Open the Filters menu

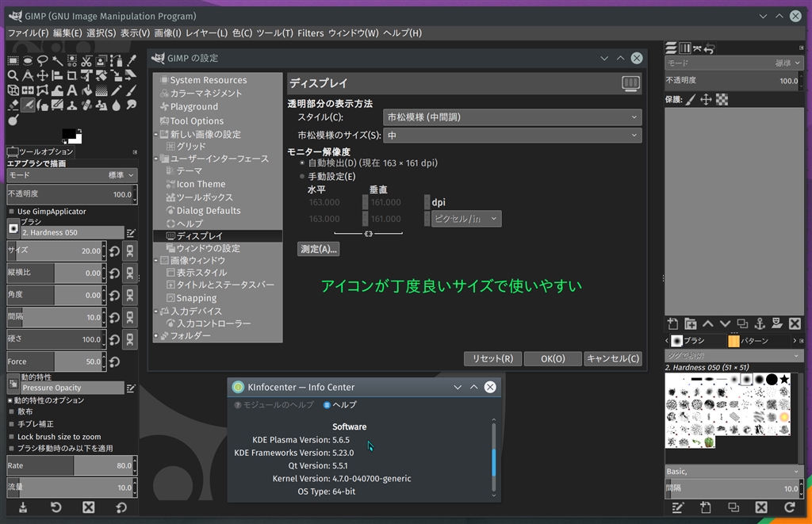pos(311,33)
